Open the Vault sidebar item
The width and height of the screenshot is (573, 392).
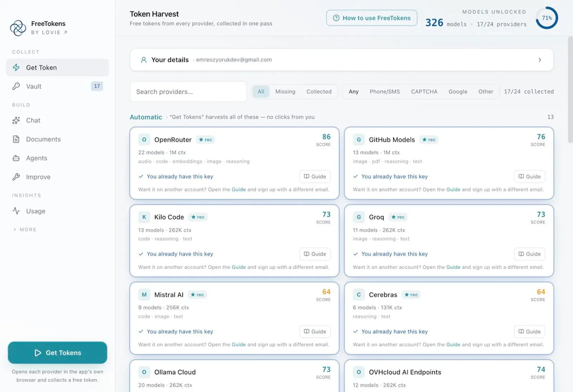[58, 86]
